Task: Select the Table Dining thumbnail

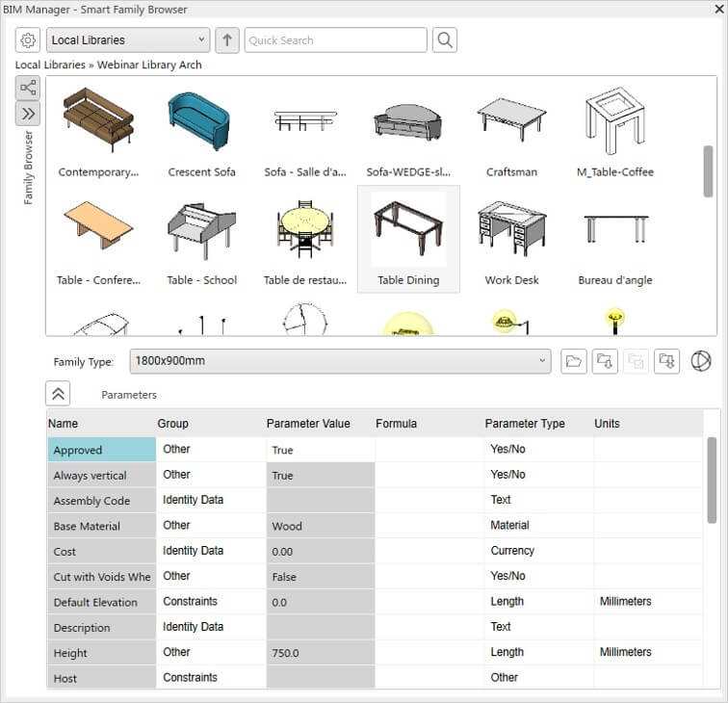Action: pyautogui.click(x=408, y=239)
